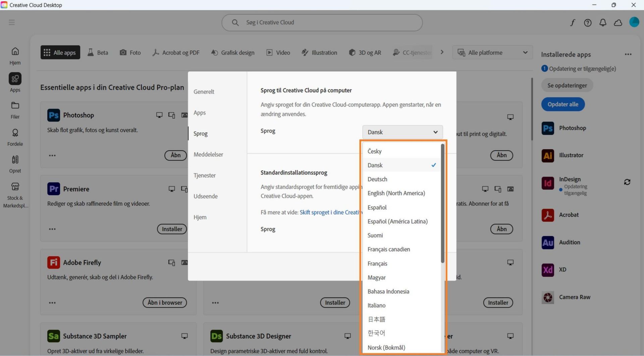This screenshot has width=644, height=356.
Task: Choose English (North America) language
Action: [x=401, y=193]
